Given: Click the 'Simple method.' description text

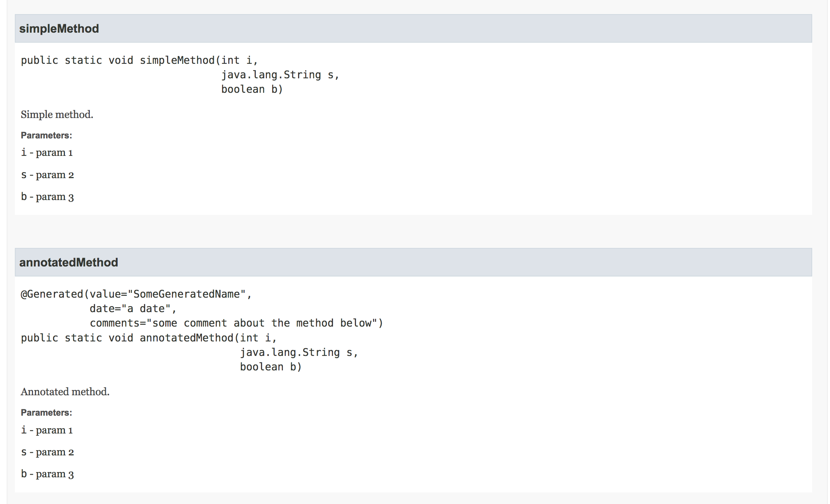Looking at the screenshot, I should coord(57,114).
